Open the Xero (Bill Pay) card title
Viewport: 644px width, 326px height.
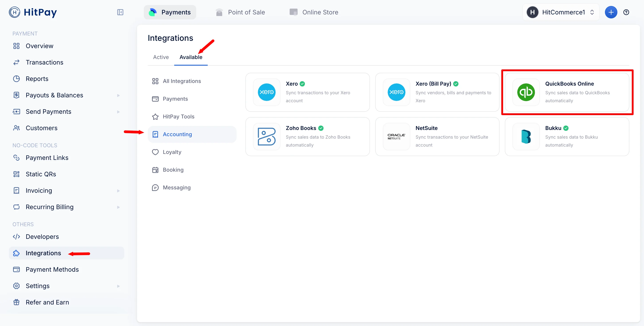coord(433,84)
